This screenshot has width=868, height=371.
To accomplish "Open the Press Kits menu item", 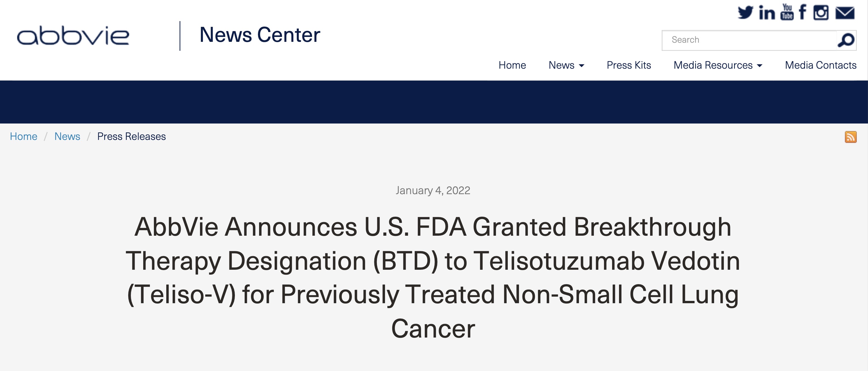I will pyautogui.click(x=629, y=65).
